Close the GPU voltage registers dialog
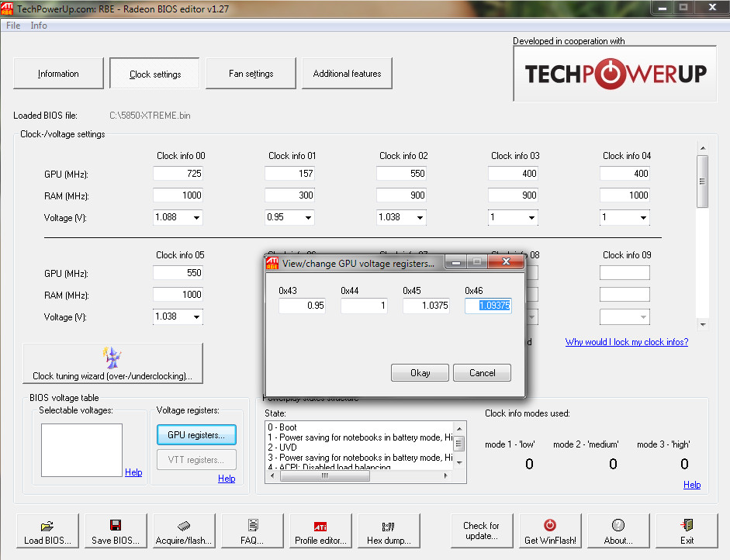The height and width of the screenshot is (560, 730). [x=506, y=261]
